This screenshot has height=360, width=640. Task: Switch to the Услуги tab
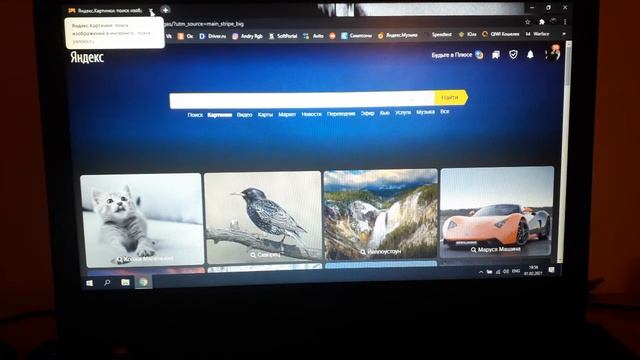[403, 112]
